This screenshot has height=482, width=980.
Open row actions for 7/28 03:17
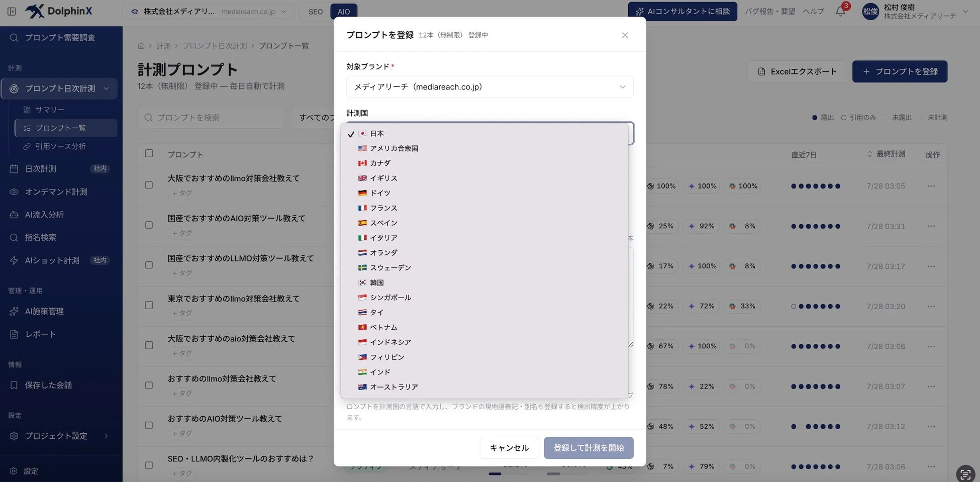click(931, 266)
